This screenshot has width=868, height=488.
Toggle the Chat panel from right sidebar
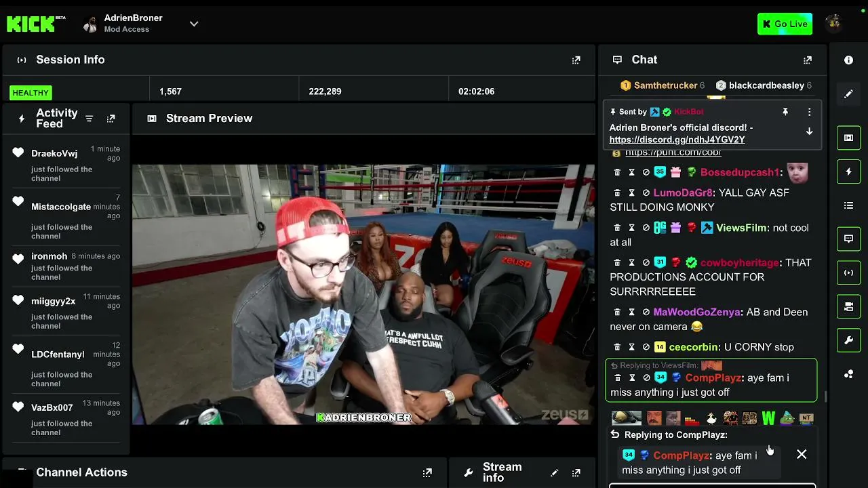tap(848, 239)
